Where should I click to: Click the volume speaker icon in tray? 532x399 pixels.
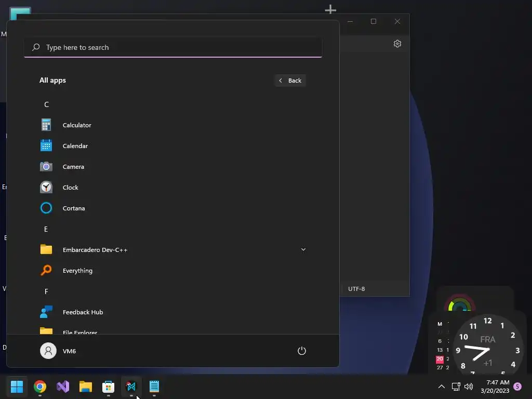468,387
